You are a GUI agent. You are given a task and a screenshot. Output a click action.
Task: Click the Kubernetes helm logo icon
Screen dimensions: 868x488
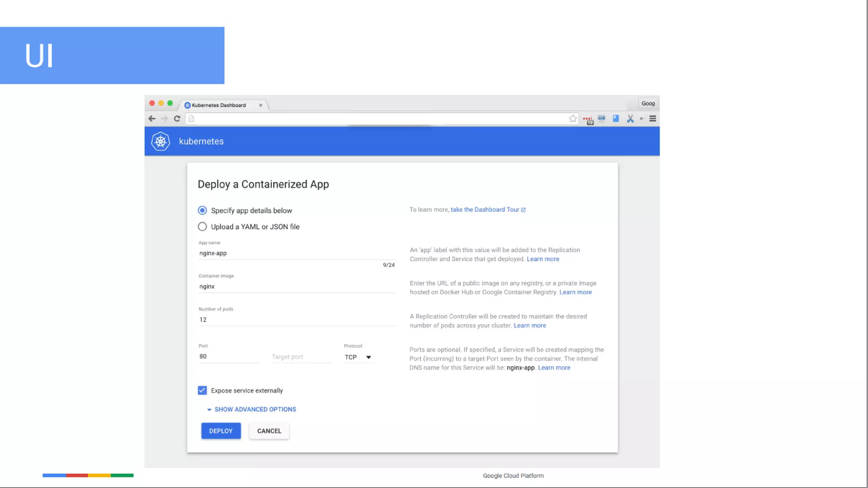pyautogui.click(x=161, y=141)
